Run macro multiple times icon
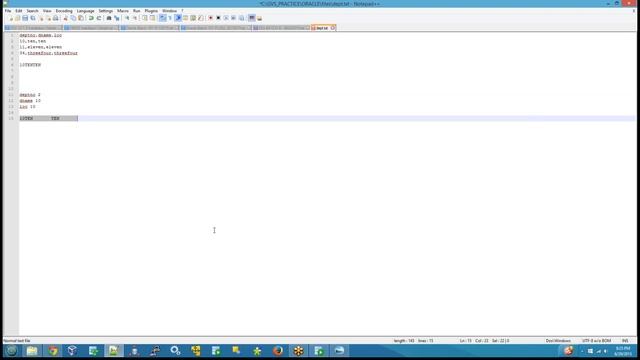The width and height of the screenshot is (640, 360). pos(234,18)
